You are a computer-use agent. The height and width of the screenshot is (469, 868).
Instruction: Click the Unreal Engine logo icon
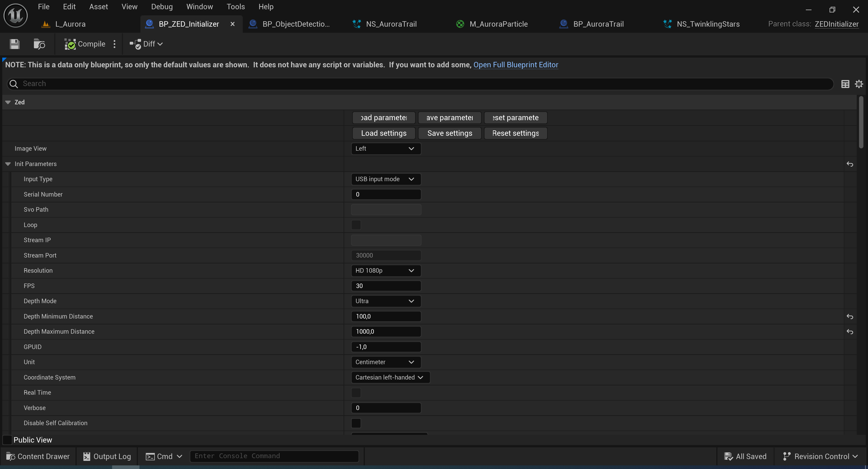pos(16,16)
